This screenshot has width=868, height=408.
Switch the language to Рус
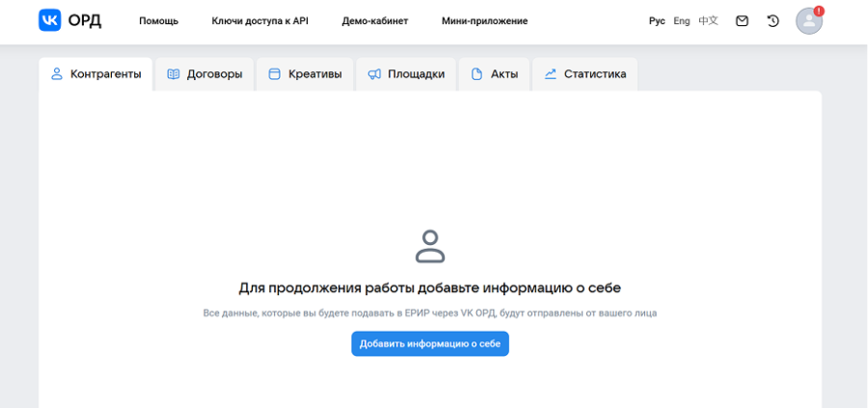[657, 20]
